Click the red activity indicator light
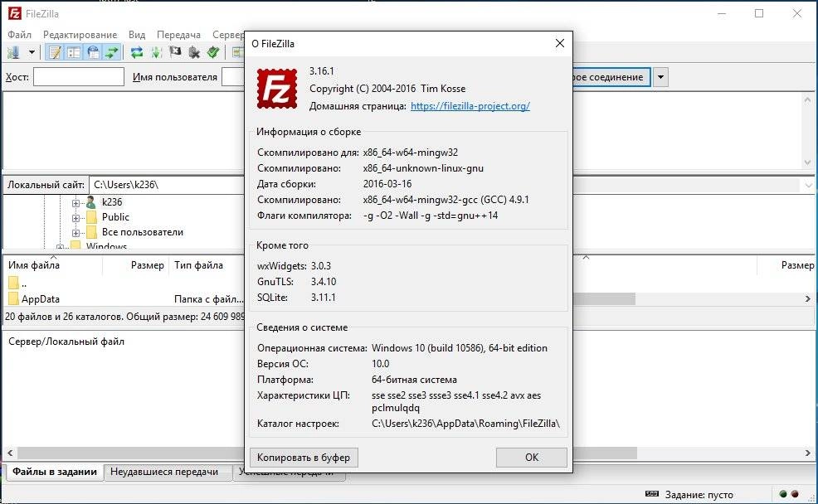This screenshot has width=818, height=504. (795, 493)
